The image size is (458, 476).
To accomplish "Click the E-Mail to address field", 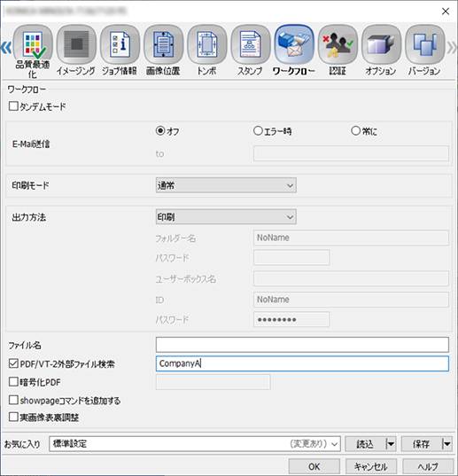I will pos(351,153).
